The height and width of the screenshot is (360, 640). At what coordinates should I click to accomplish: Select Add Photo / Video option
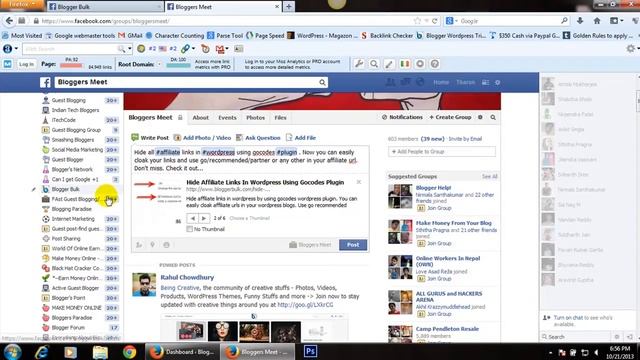202,138
